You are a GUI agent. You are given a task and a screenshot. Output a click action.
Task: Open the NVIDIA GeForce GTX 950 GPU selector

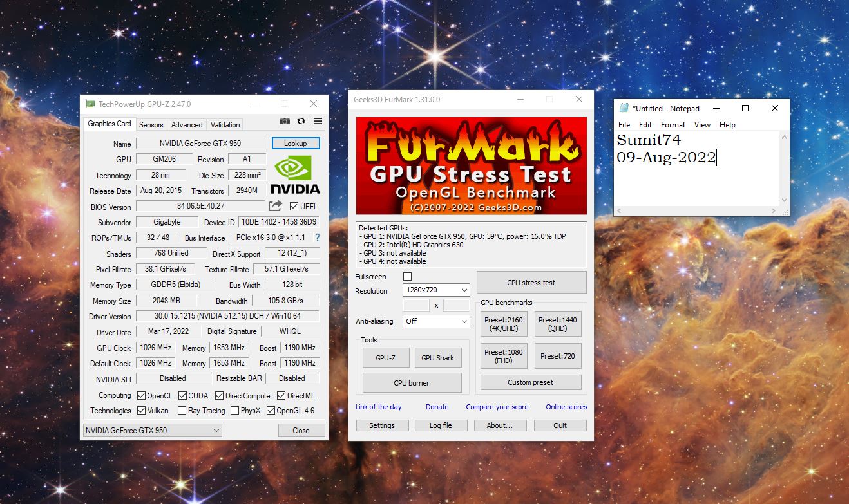click(x=153, y=430)
